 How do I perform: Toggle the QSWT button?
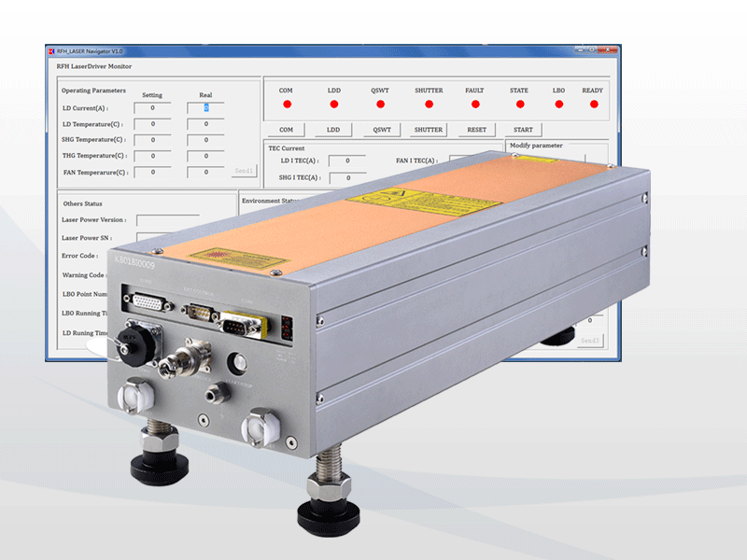point(382,130)
